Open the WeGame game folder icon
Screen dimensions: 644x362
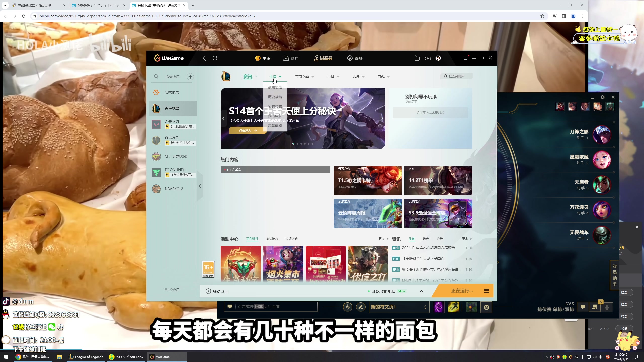(x=417, y=58)
